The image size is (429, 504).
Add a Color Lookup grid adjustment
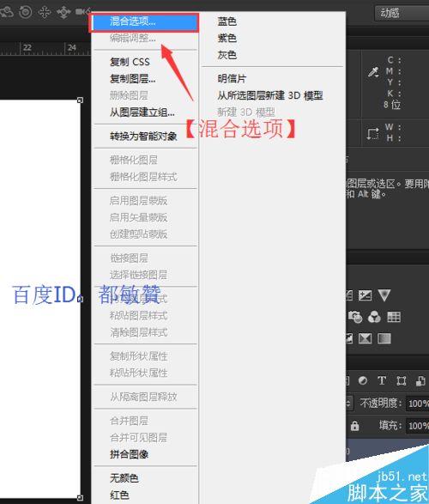tap(394, 317)
